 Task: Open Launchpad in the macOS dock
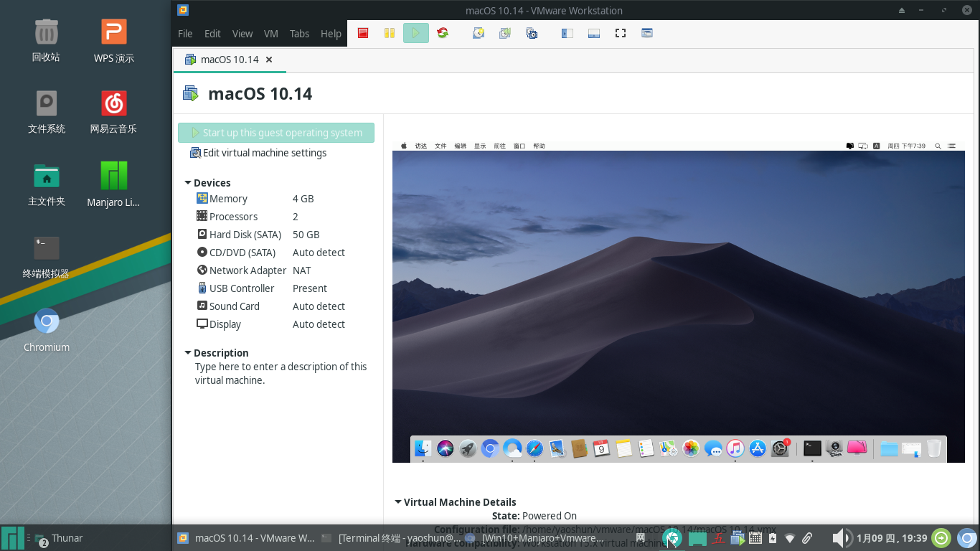click(468, 449)
